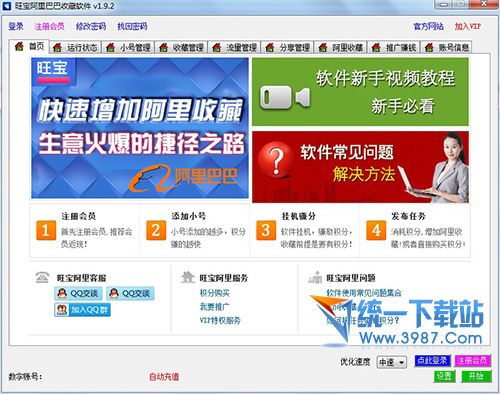Open the 收藏管理 tab
Image resolution: width=500 pixels, height=394 pixels.
pos(182,47)
